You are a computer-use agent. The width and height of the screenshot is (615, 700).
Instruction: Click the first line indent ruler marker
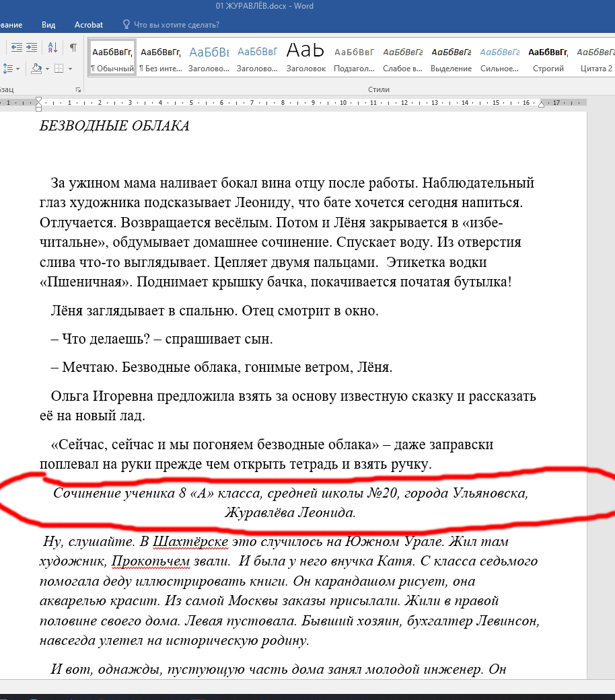(39, 99)
